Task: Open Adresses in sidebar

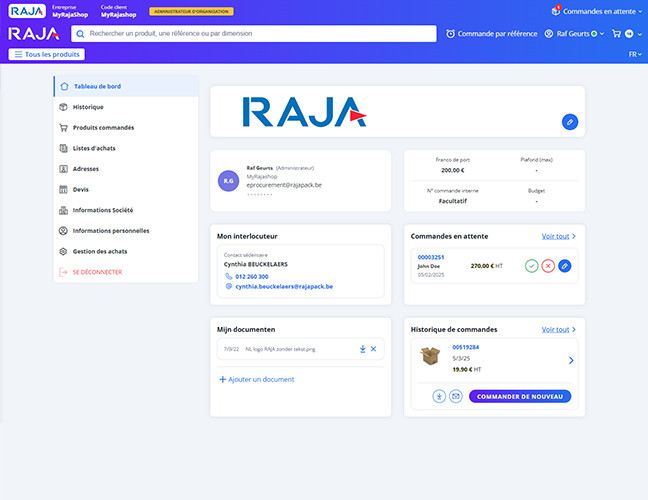Action: tap(126, 169)
